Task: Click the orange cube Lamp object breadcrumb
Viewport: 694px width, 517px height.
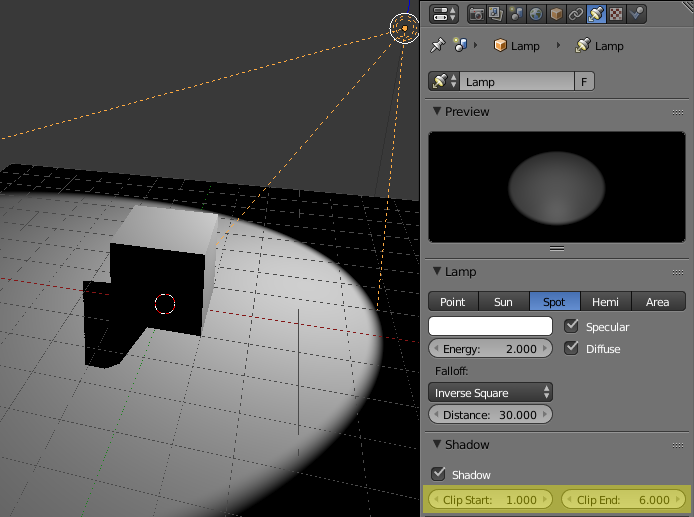Action: point(500,46)
